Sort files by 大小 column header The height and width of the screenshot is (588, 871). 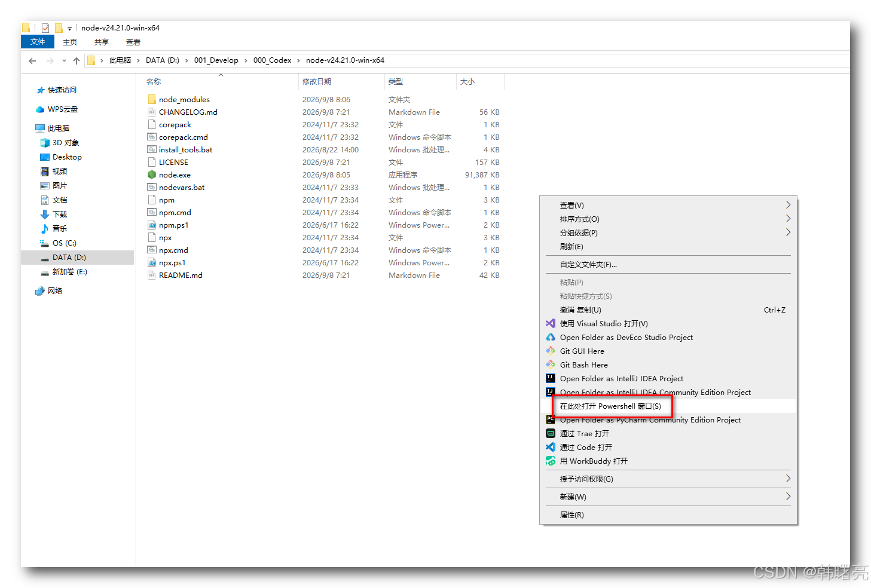tap(467, 82)
